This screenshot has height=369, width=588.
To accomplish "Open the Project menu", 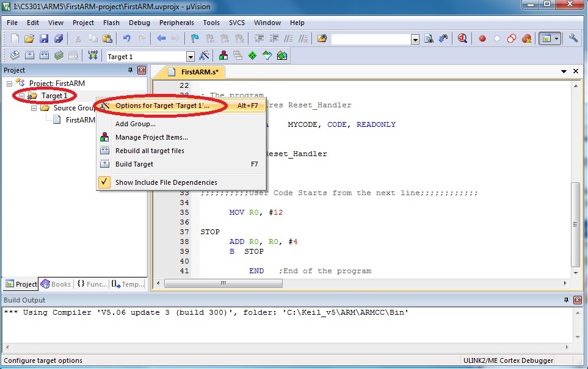I will tap(83, 23).
